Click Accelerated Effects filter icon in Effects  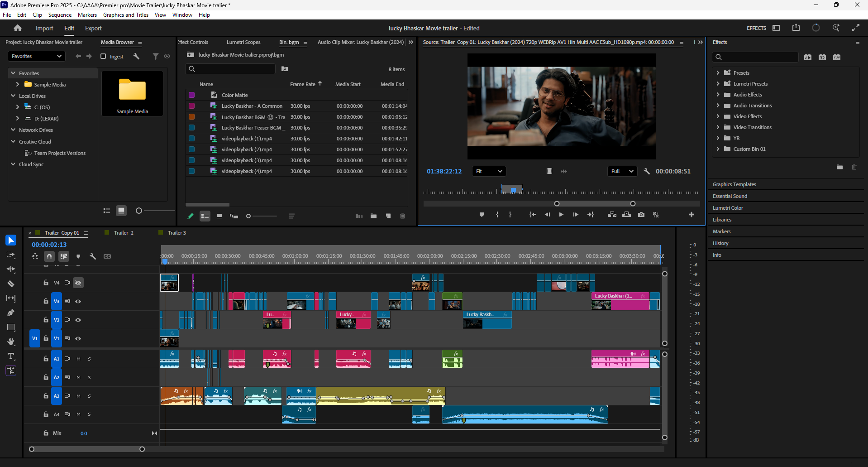click(808, 58)
